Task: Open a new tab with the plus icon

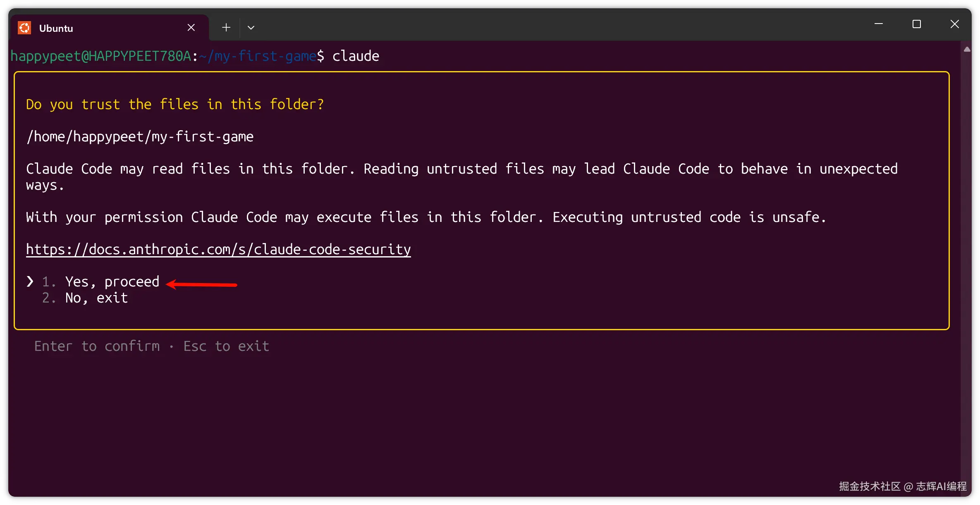Action: pyautogui.click(x=226, y=28)
